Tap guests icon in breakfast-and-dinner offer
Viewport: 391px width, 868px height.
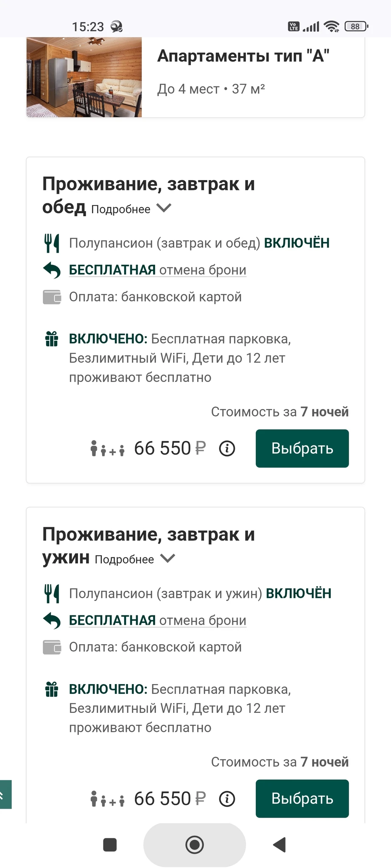coord(108,799)
